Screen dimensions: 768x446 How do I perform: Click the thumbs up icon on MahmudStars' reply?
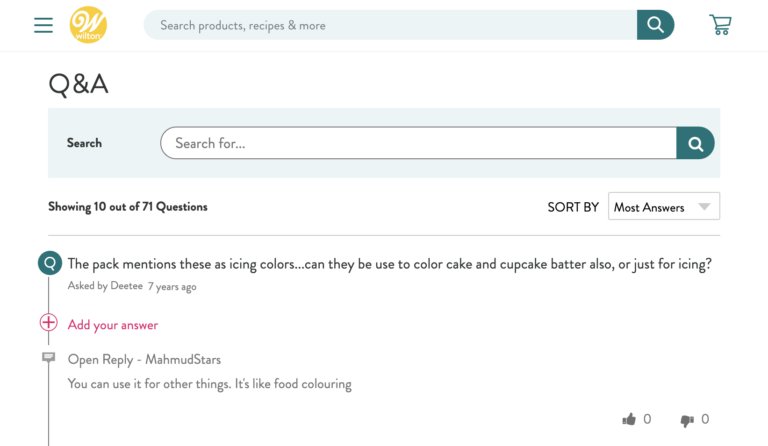[x=629, y=420]
